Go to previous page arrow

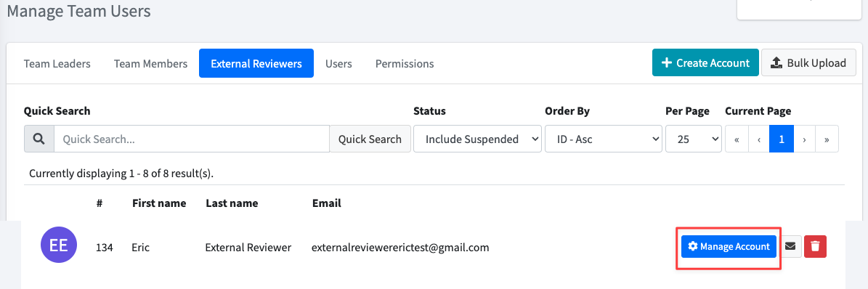click(760, 139)
